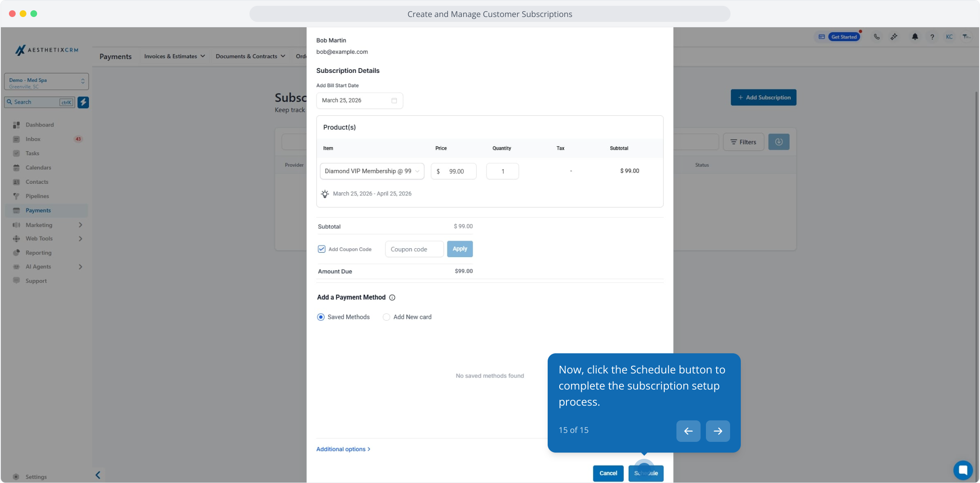Select the Saved Methods radio button
Viewport: 980px width, 483px height.
tap(321, 317)
